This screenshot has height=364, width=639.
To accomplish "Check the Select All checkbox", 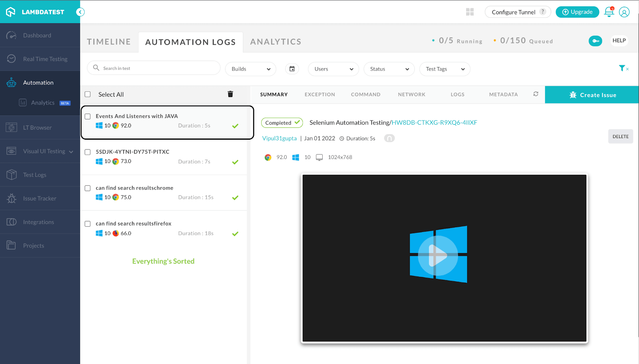I will pyautogui.click(x=87, y=94).
